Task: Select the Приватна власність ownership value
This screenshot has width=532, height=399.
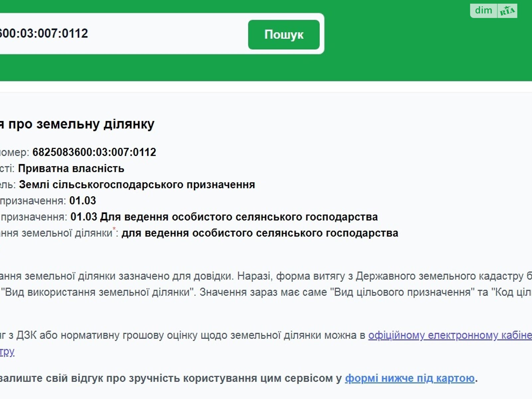Action: 71,169
